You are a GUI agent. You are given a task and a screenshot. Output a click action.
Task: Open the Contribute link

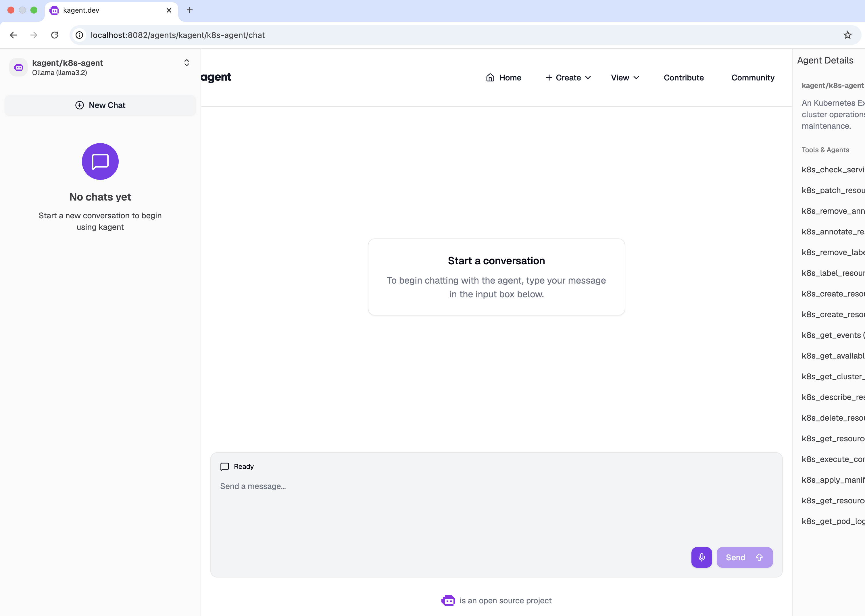pyautogui.click(x=684, y=77)
